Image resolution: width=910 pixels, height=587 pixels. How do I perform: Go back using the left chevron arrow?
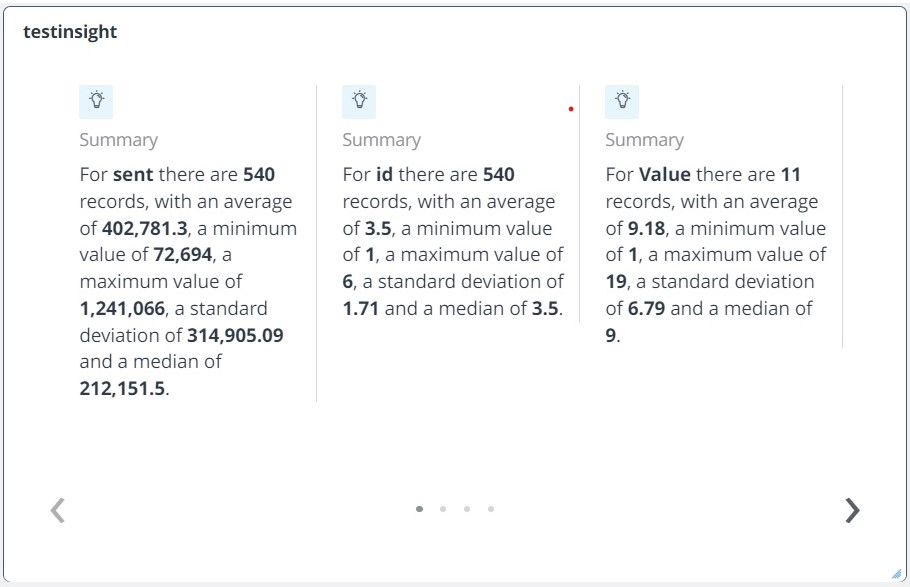point(57,510)
